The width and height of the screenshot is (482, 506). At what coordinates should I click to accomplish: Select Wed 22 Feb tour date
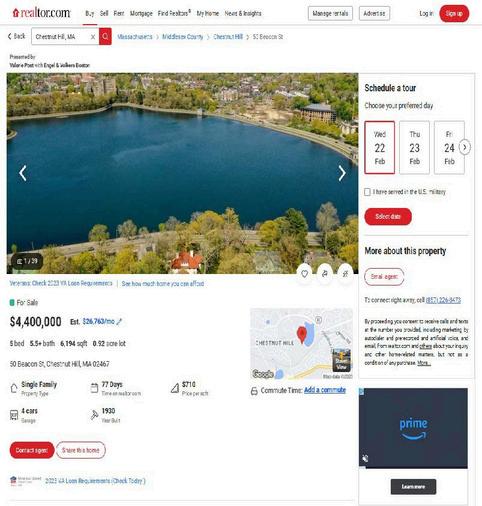coord(380,147)
